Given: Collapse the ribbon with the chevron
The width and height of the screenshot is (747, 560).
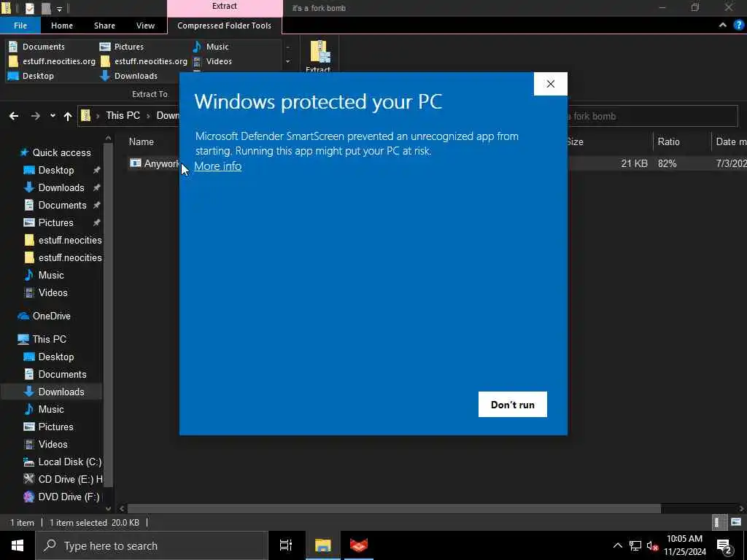Looking at the screenshot, I should click(723, 26).
